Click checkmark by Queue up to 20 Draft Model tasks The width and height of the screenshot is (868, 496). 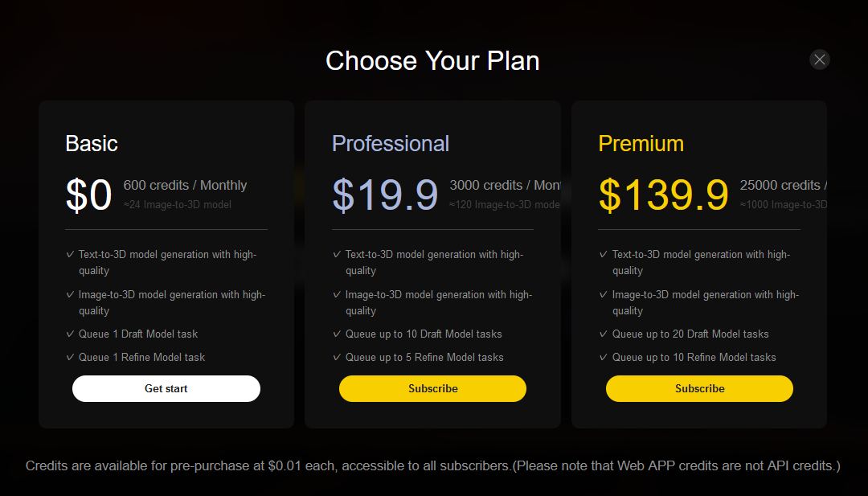tap(604, 334)
